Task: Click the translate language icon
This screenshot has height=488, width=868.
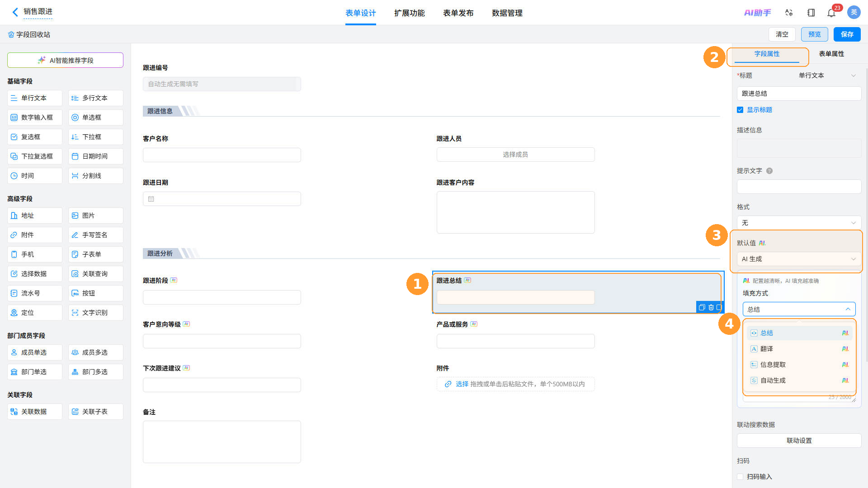Action: pos(789,13)
